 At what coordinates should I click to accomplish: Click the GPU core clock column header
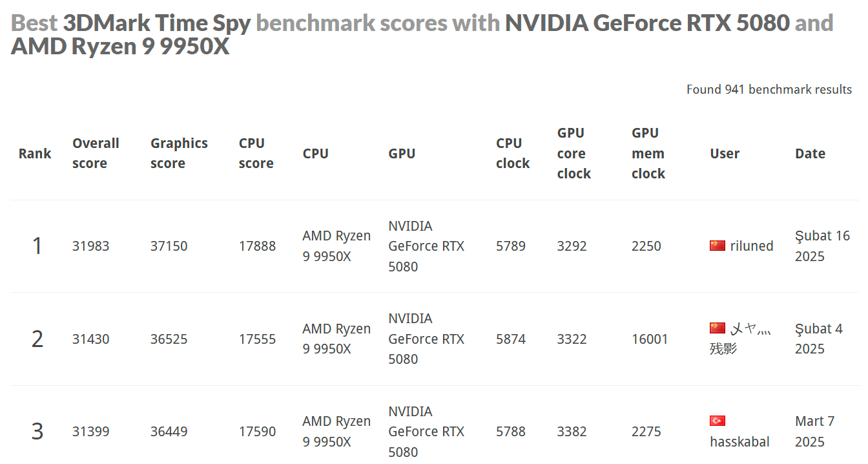[x=573, y=153]
